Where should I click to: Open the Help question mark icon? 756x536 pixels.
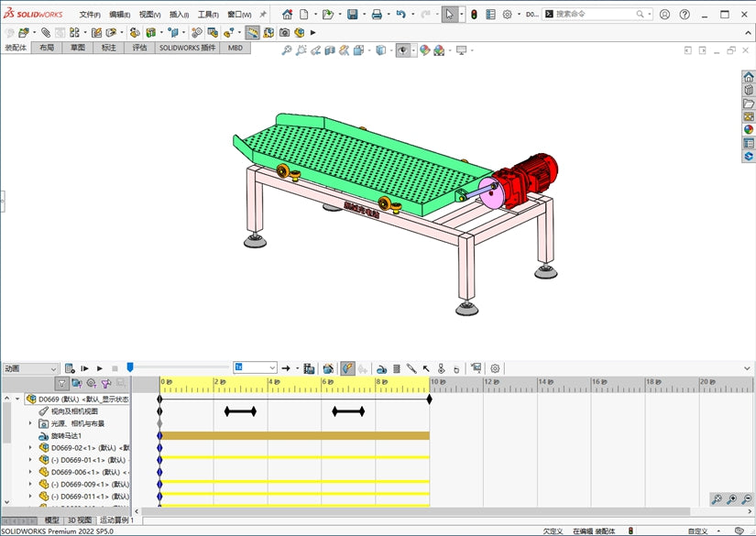(x=685, y=15)
